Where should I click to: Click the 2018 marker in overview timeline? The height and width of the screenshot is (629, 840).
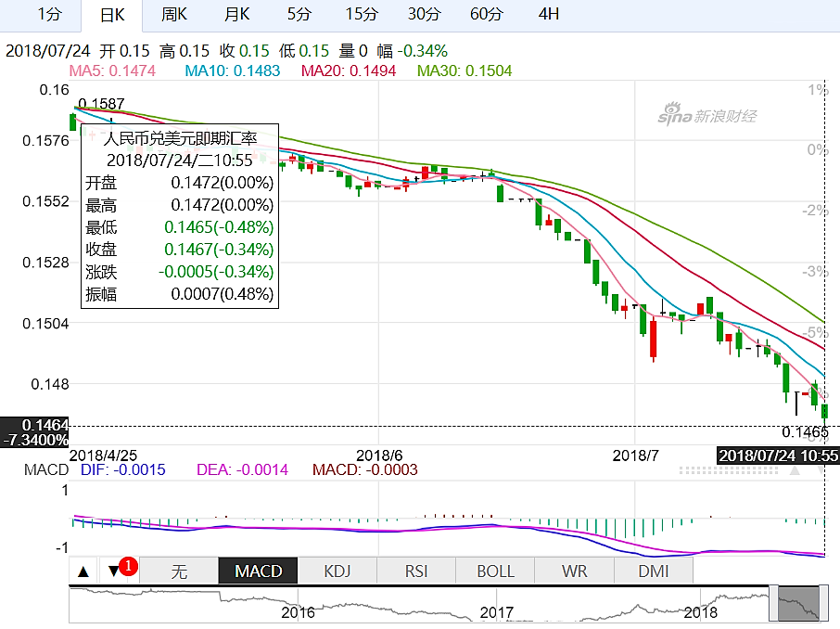[700, 612]
